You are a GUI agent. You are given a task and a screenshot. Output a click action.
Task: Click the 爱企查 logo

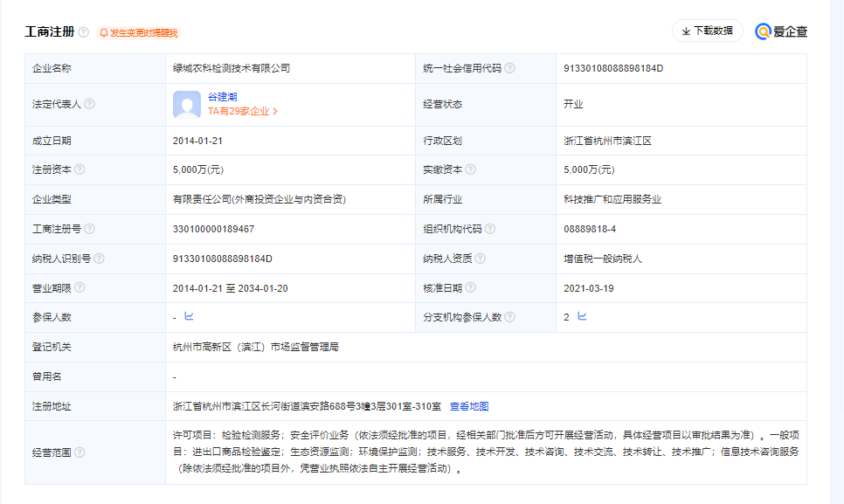[x=781, y=31]
